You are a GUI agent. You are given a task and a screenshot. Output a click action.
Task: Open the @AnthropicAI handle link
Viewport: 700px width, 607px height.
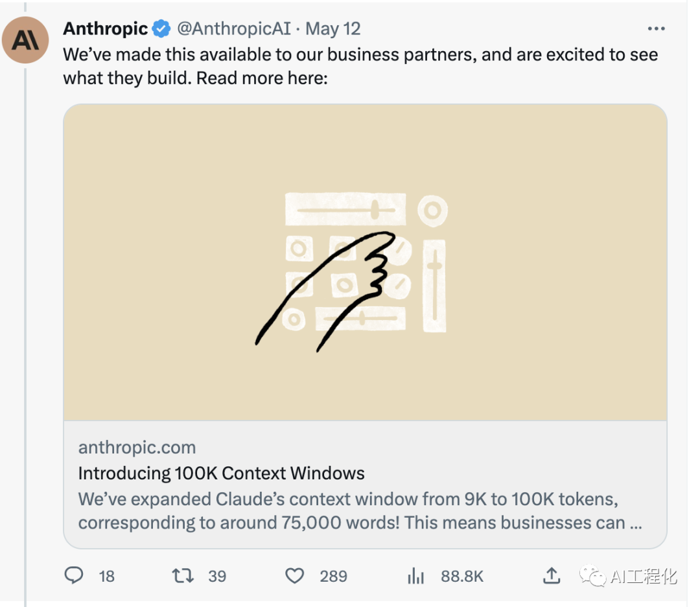(x=233, y=29)
